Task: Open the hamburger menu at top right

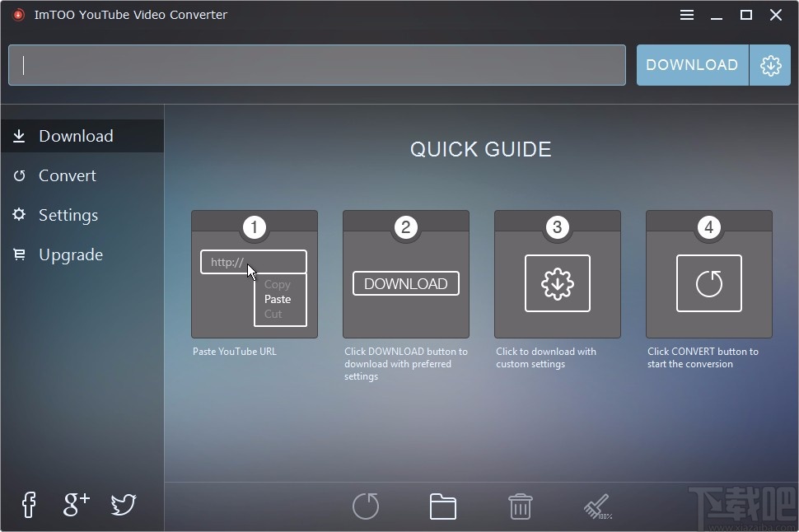Action: (x=686, y=14)
